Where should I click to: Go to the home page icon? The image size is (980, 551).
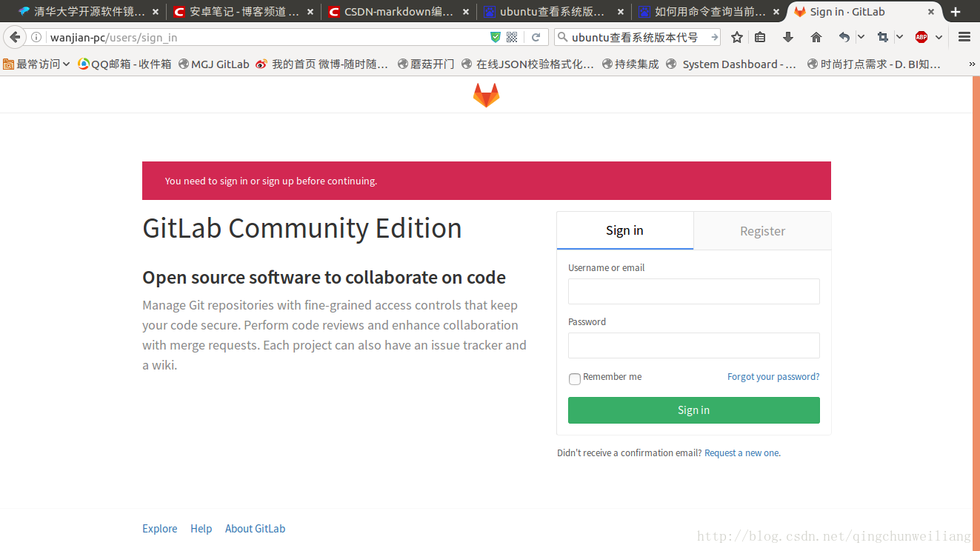[x=816, y=37]
